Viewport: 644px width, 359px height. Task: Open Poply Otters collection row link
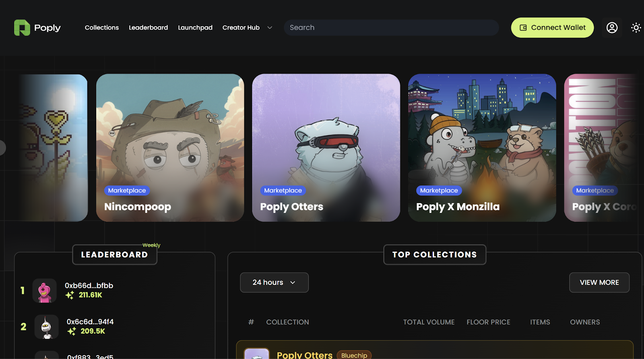(x=305, y=355)
